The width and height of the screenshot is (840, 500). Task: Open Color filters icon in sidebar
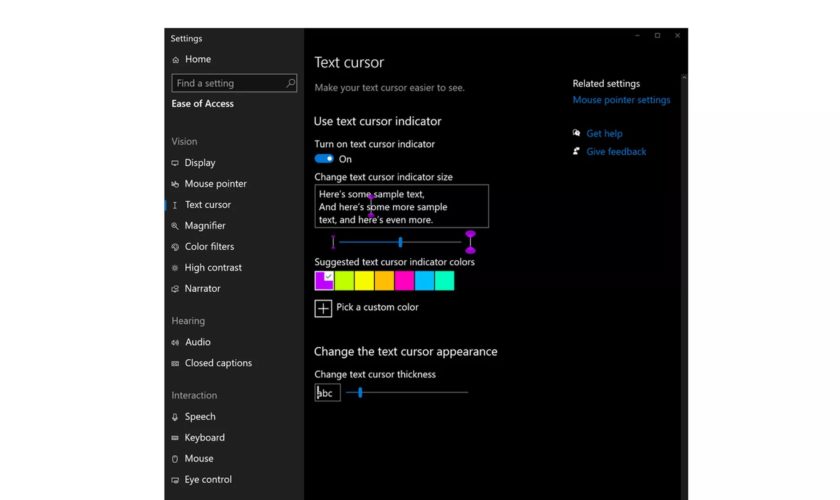click(x=176, y=247)
